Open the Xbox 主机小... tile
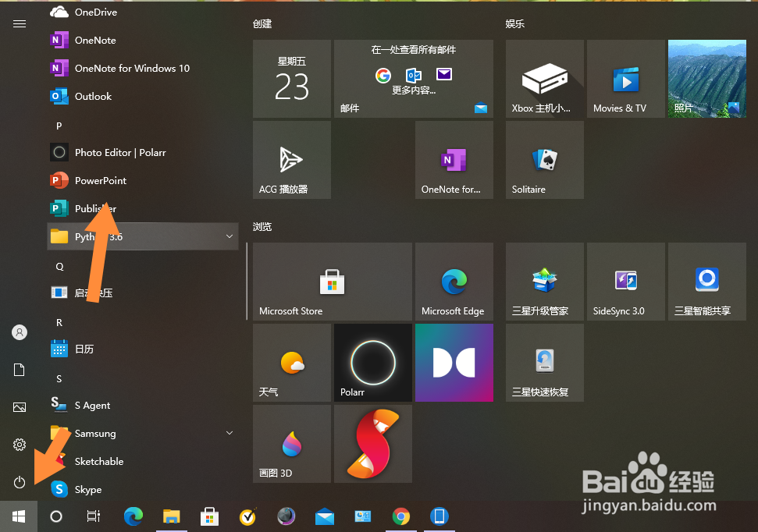Screen dimensions: 758x532 point(545,79)
